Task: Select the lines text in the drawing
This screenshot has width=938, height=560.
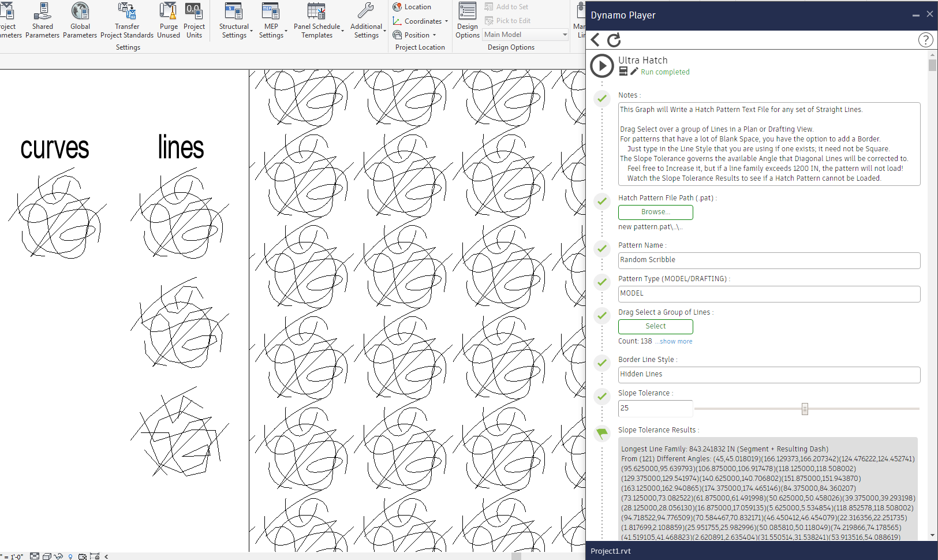Action: pos(181,147)
